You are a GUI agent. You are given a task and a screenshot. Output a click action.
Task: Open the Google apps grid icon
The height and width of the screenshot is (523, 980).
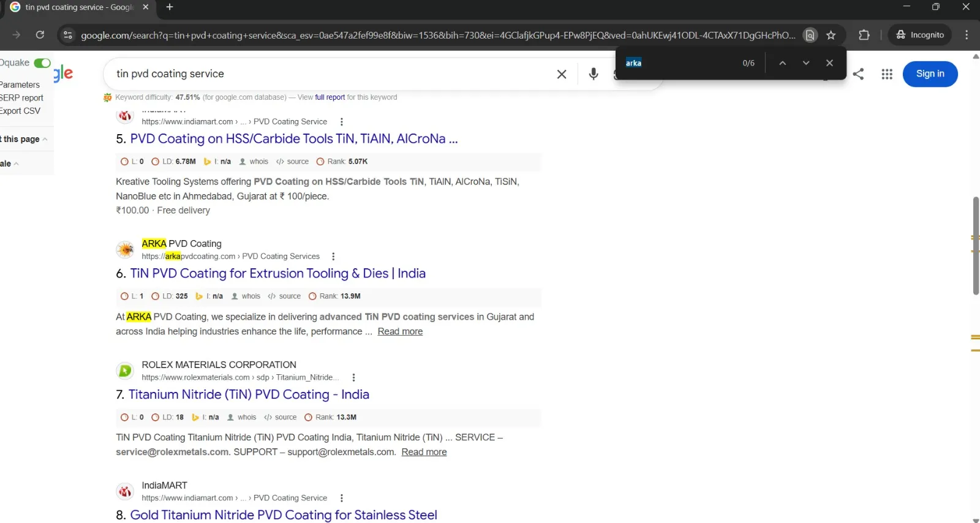pyautogui.click(x=887, y=74)
